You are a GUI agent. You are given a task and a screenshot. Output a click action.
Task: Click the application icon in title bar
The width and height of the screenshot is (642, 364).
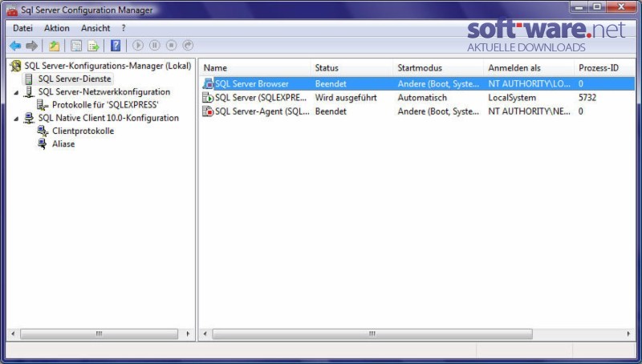(12, 10)
